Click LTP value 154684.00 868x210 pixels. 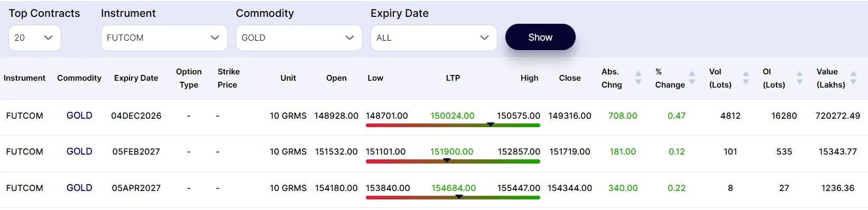coord(454,188)
